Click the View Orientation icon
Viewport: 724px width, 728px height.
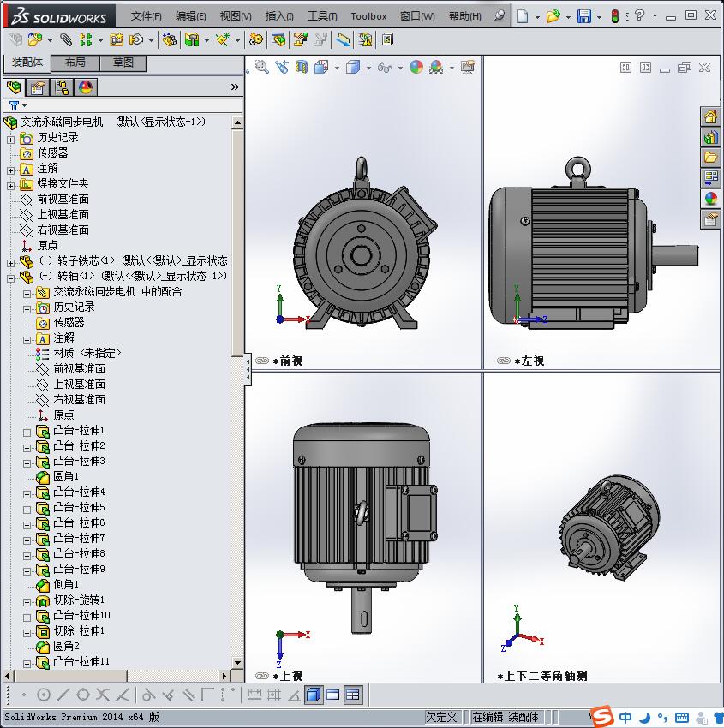coord(321,68)
